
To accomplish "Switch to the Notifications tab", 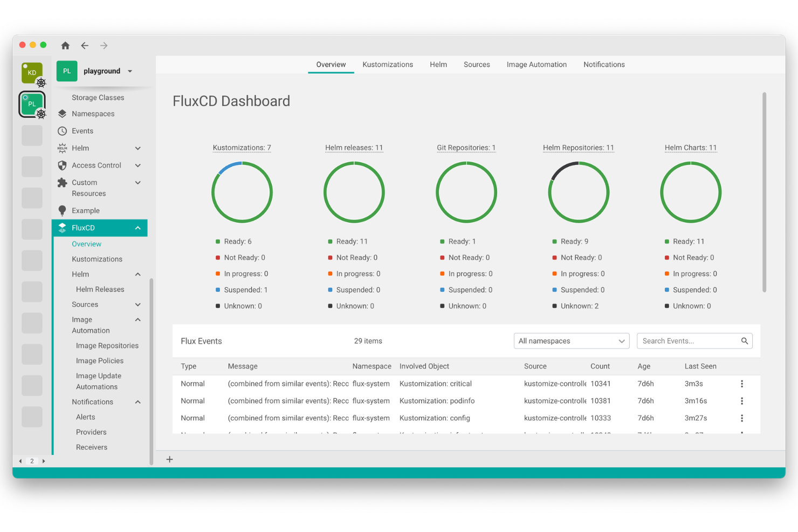I will point(604,65).
